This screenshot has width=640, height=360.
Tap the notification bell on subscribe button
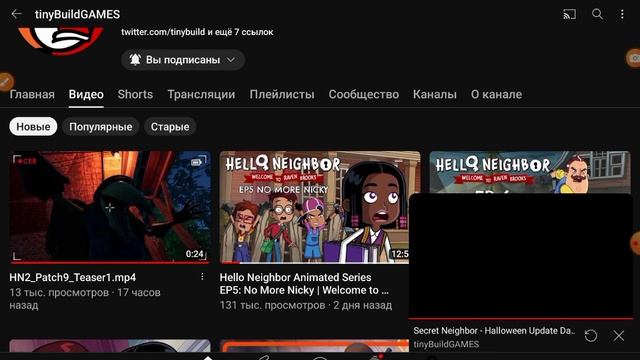pyautogui.click(x=135, y=60)
